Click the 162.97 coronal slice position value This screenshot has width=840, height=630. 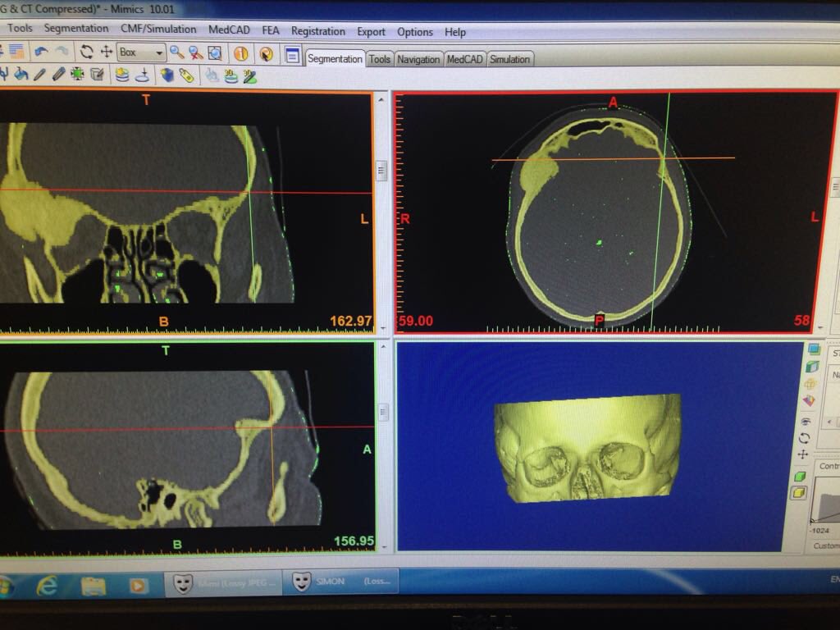tap(351, 321)
